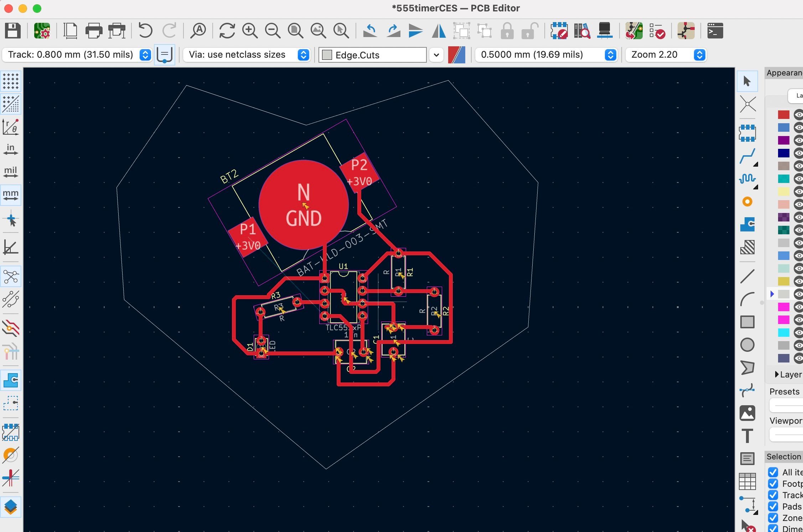Toggle polar coordinates display
Screen dimensions: 803x532
(11, 126)
